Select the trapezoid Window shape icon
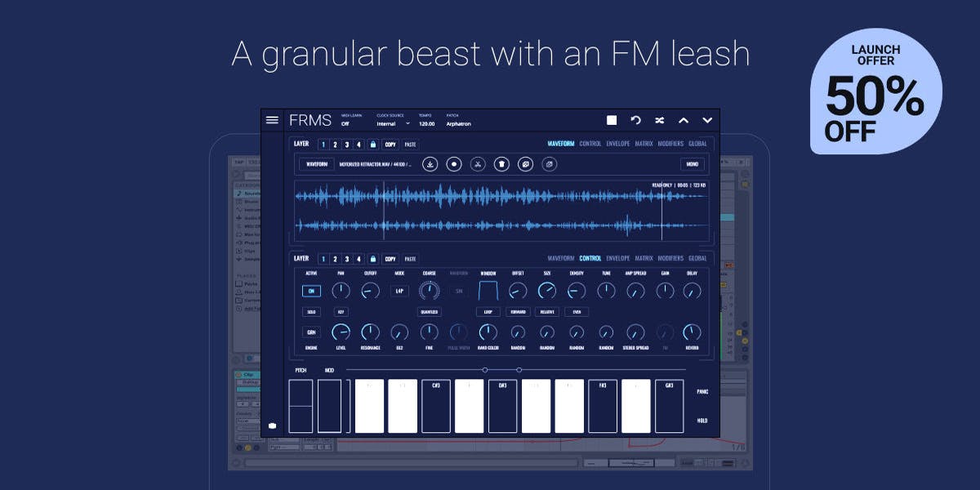980x490 pixels. pyautogui.click(x=488, y=291)
